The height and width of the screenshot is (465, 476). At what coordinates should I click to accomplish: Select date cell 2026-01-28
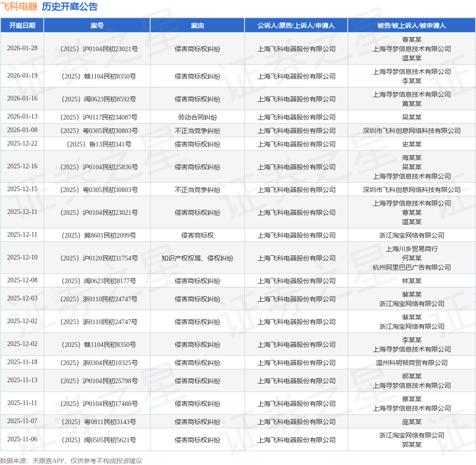tap(22, 48)
